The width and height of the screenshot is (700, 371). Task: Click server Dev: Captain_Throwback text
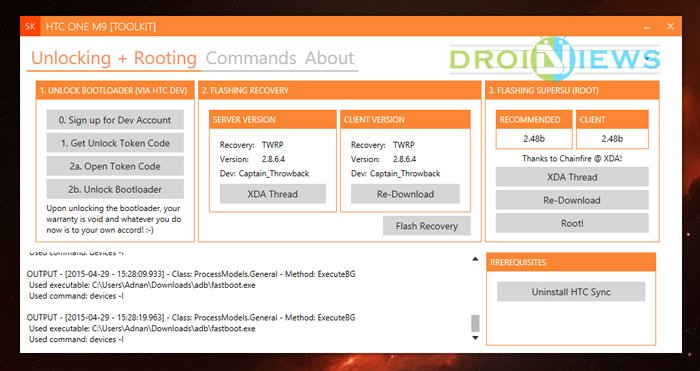click(265, 173)
